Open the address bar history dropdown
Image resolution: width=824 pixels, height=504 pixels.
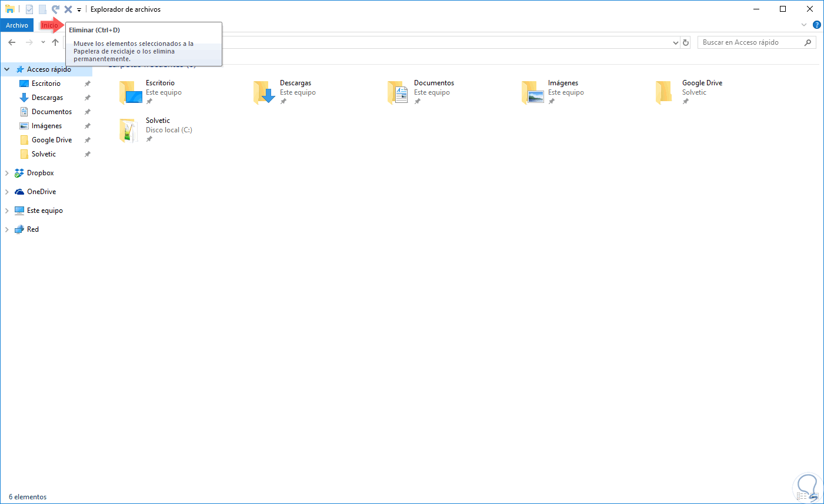675,42
